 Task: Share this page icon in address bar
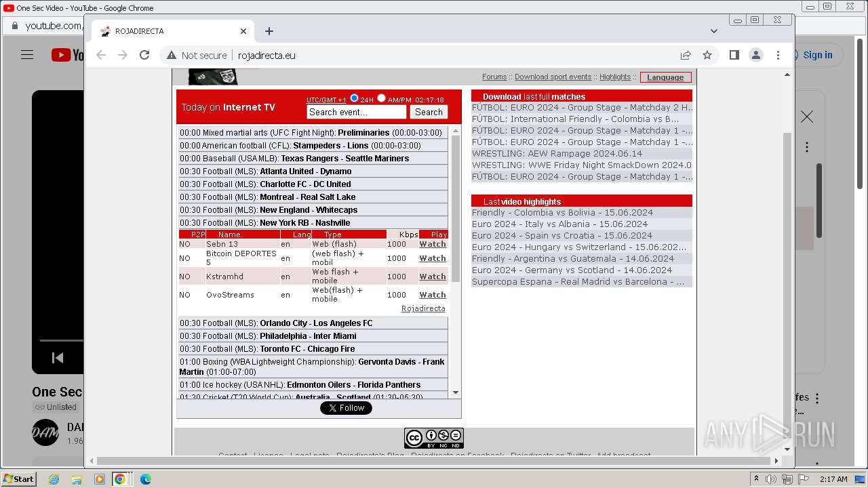[x=686, y=56]
